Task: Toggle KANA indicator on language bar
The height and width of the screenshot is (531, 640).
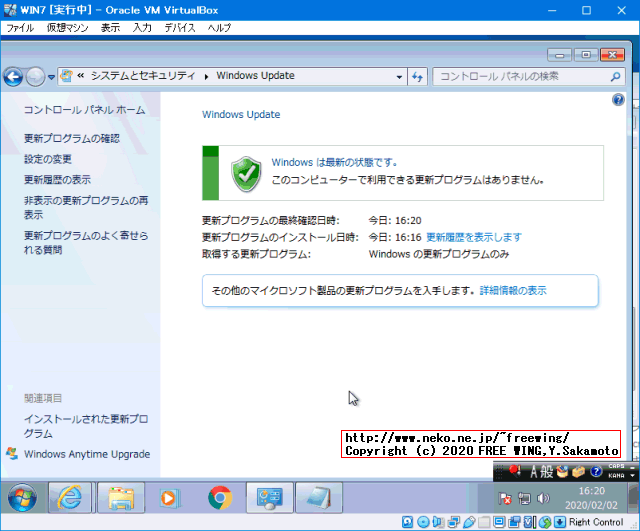Action: coord(616,475)
